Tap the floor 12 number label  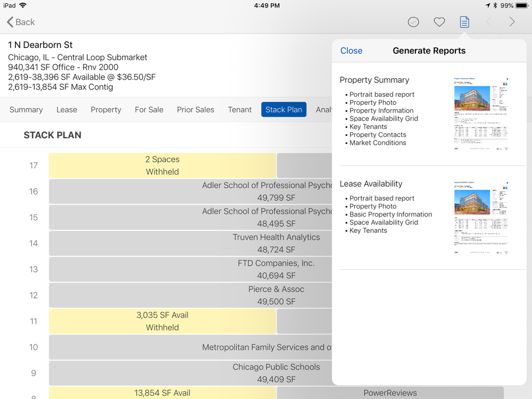pyautogui.click(x=33, y=295)
